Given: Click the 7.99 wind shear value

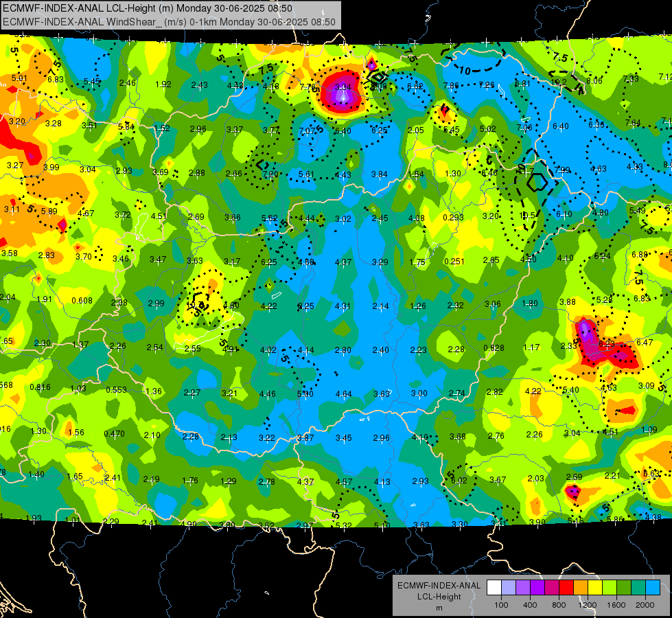Looking at the screenshot, I should click(562, 170).
